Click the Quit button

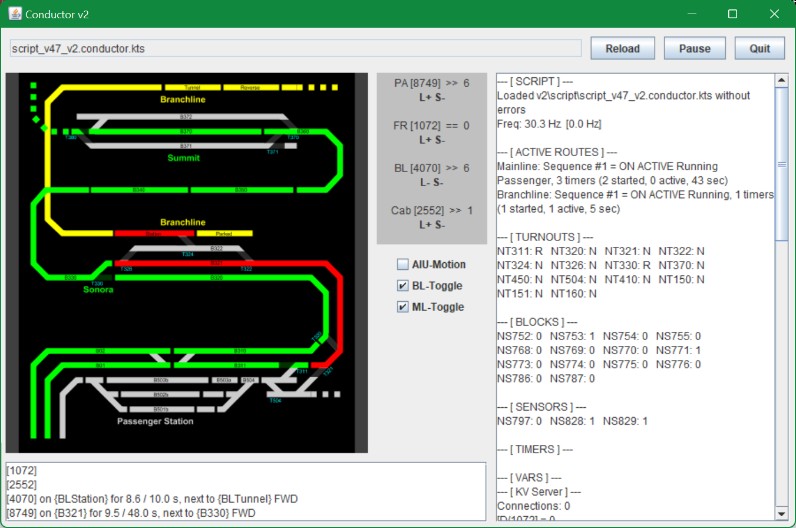(760, 48)
